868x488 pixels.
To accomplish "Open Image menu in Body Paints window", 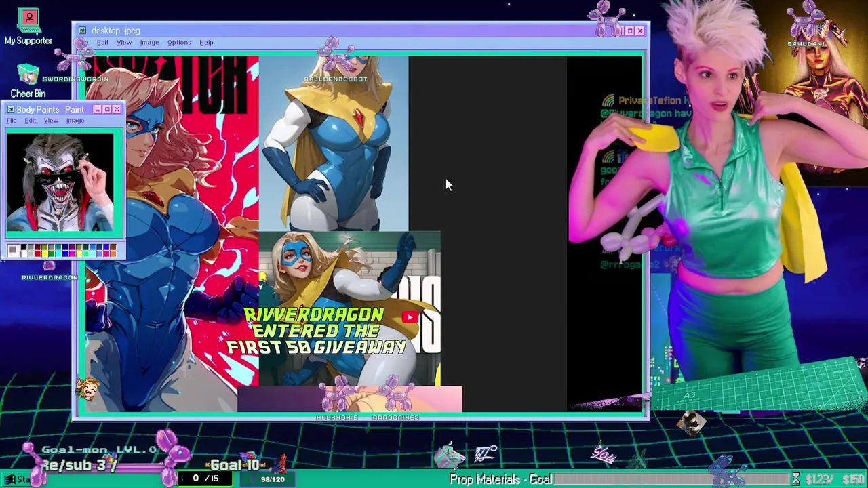I will pos(75,121).
